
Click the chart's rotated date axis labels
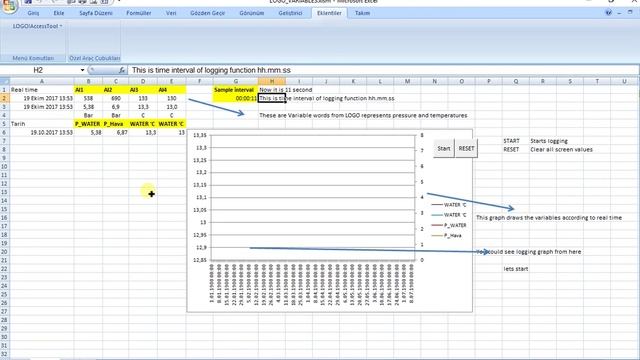coord(312,284)
